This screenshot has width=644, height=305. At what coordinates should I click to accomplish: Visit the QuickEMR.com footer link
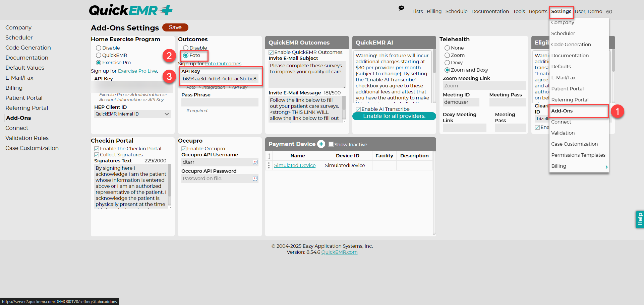[x=339, y=252]
